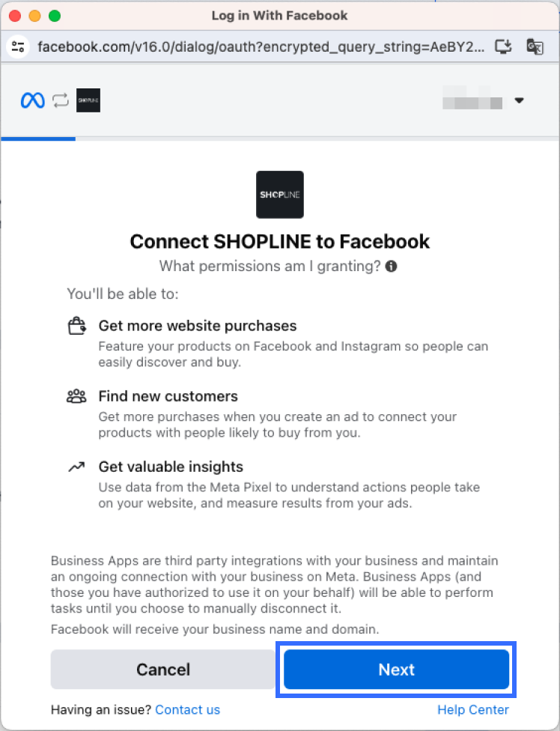Screen dimensions: 560x731
Task: Click the shopping bag icon
Action: coord(76,327)
